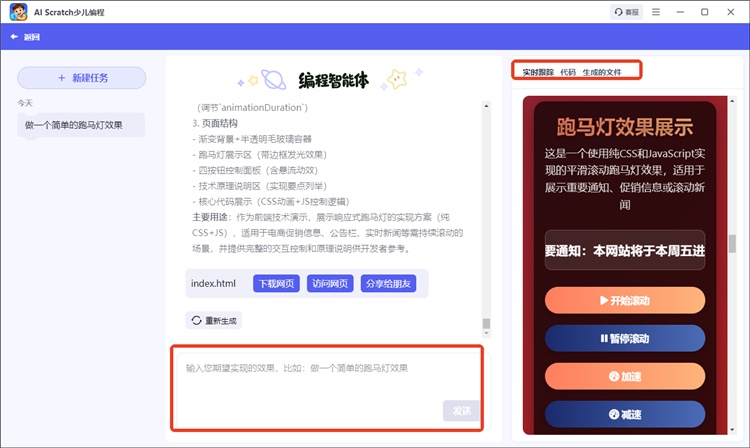Close the AI Scratch window
This screenshot has width=750, height=448.
click(x=730, y=12)
